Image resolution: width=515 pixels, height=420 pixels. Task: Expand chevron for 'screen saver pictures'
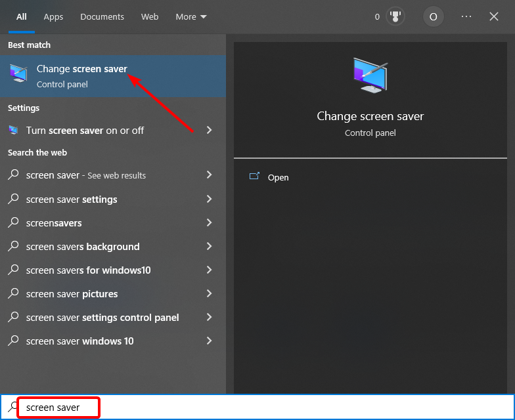pos(209,293)
